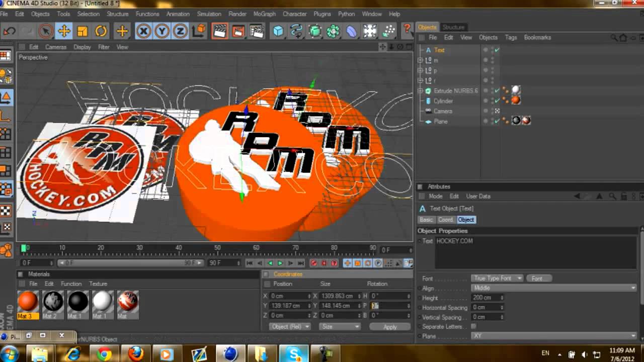Open the Object (Rel) coordinates dropdown
644x362 pixels.
pyautogui.click(x=290, y=327)
